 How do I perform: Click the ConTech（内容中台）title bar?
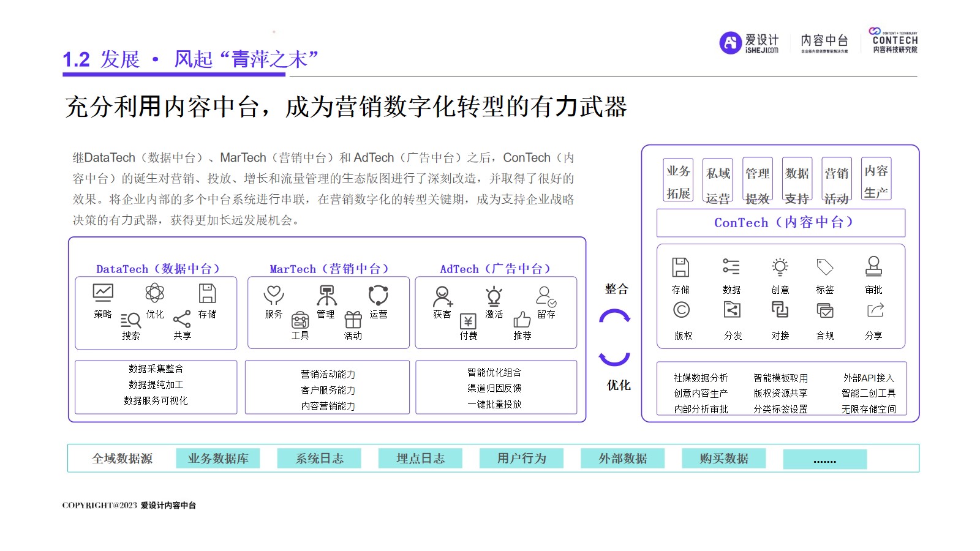coord(781,223)
